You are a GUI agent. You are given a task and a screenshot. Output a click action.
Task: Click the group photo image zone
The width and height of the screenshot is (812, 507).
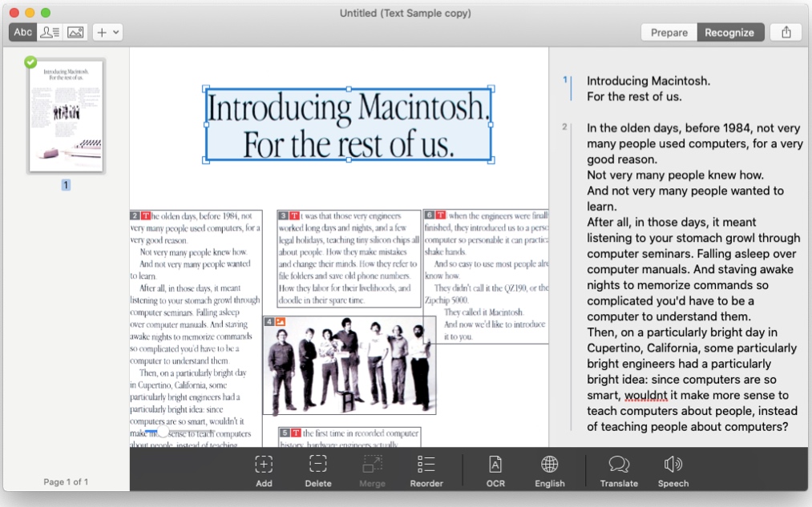[349, 365]
